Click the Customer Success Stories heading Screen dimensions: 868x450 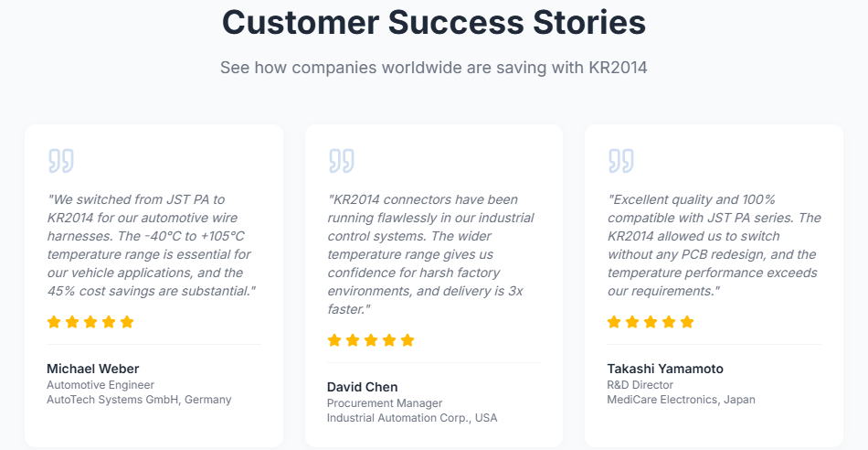tap(434, 23)
